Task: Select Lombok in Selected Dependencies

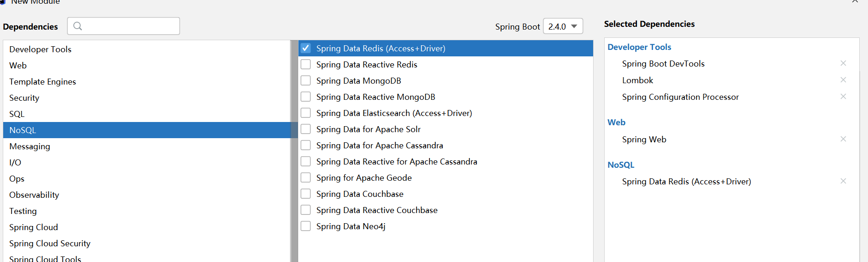Action: coord(637,80)
